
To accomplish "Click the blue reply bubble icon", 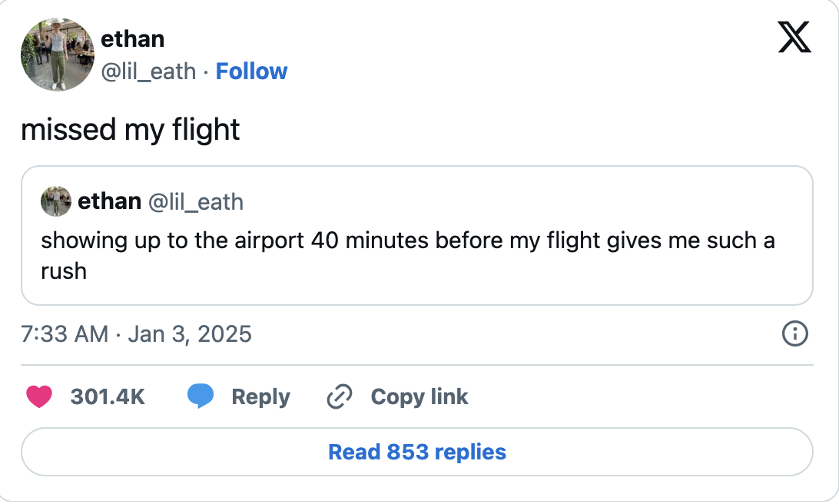I will pyautogui.click(x=201, y=396).
